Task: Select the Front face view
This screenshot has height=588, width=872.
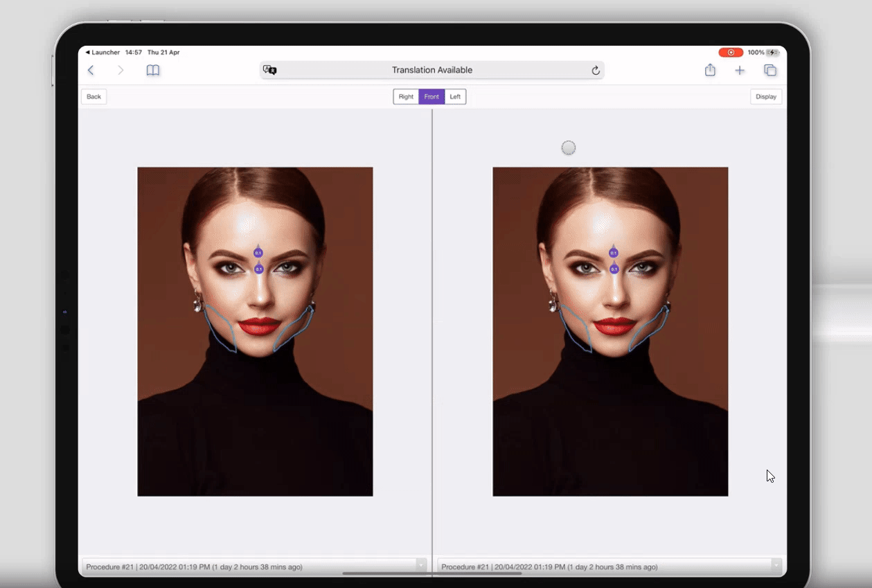Action: coord(431,97)
